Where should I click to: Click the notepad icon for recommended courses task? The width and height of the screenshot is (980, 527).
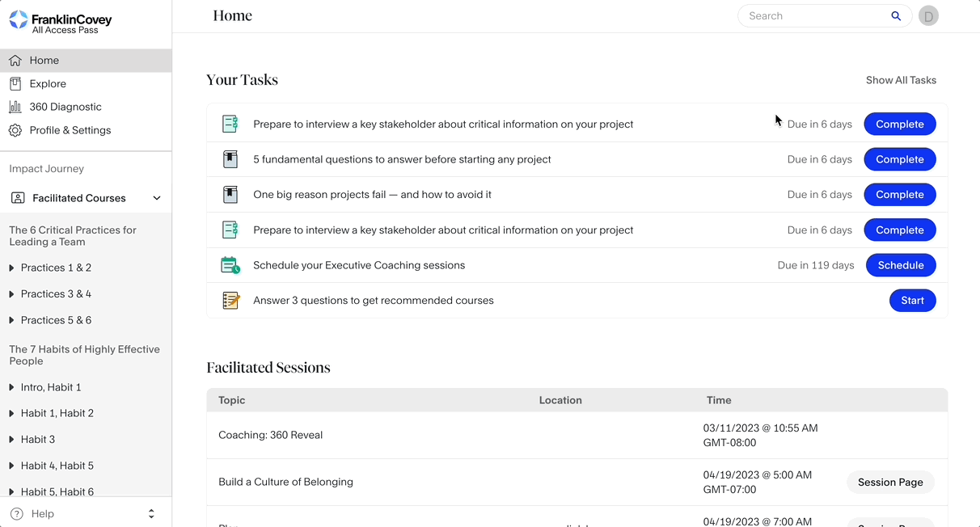(x=230, y=301)
